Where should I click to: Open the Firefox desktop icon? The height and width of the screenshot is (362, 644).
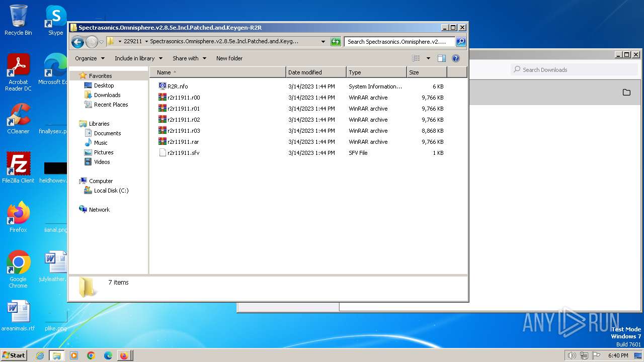click(x=18, y=217)
